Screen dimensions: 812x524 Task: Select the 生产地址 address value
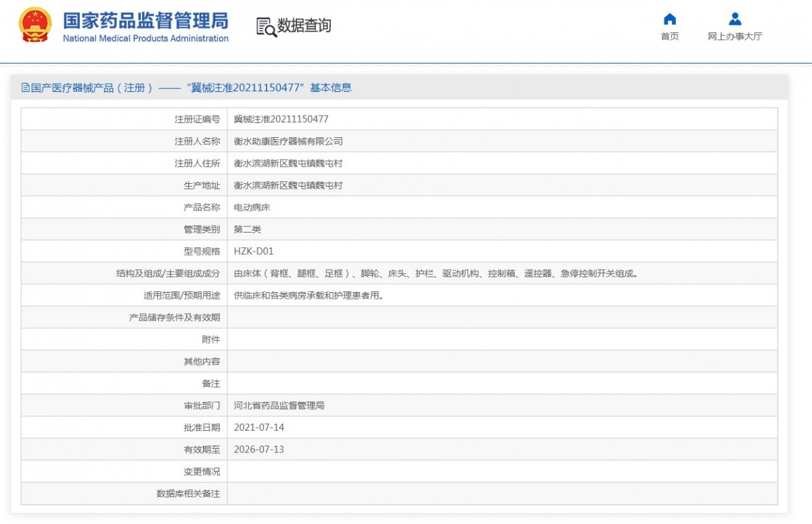288,185
